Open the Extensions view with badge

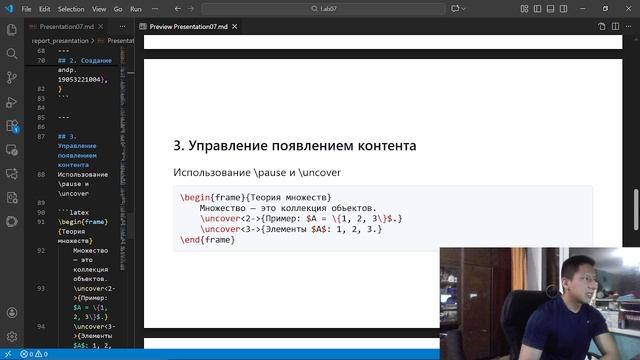12,126
